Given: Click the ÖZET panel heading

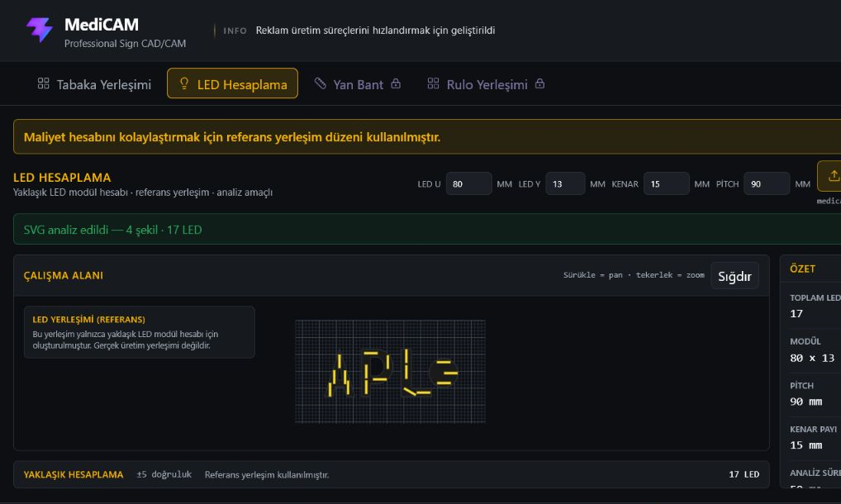Looking at the screenshot, I should (x=802, y=269).
